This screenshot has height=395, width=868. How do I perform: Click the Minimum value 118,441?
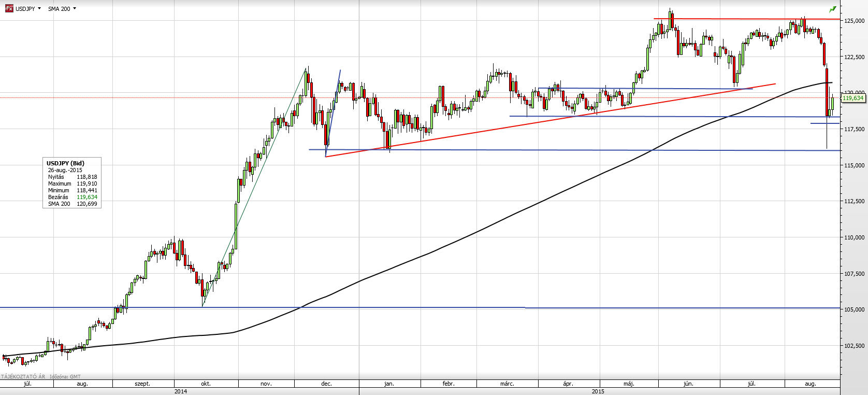click(x=87, y=190)
